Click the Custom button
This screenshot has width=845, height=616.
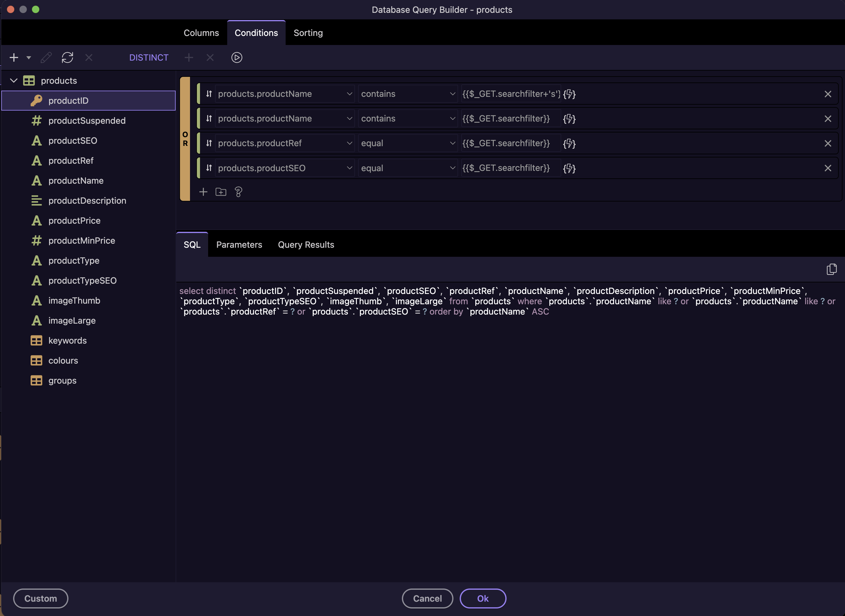click(41, 598)
